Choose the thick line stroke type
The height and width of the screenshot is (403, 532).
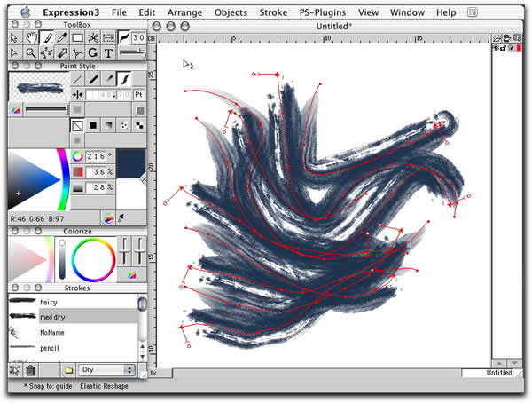tap(93, 79)
